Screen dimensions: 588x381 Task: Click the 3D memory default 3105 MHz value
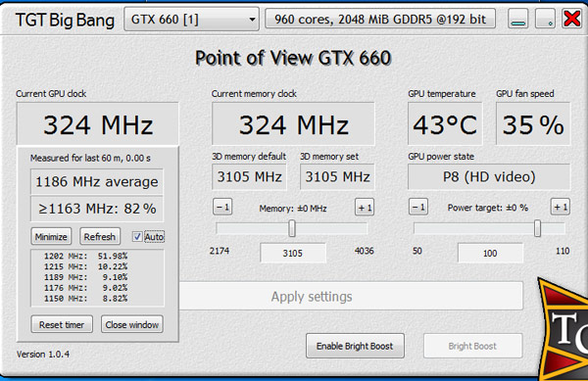(249, 176)
